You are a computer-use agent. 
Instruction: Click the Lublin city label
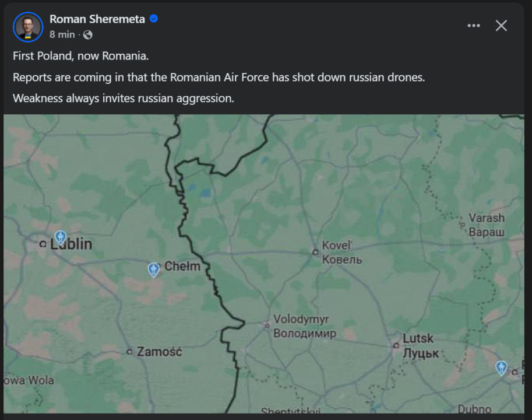[x=71, y=244]
